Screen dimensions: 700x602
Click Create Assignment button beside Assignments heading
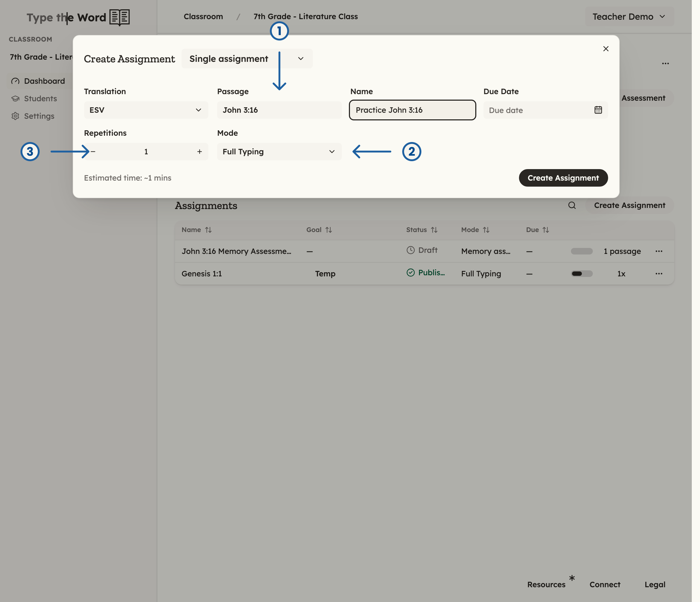pyautogui.click(x=629, y=205)
